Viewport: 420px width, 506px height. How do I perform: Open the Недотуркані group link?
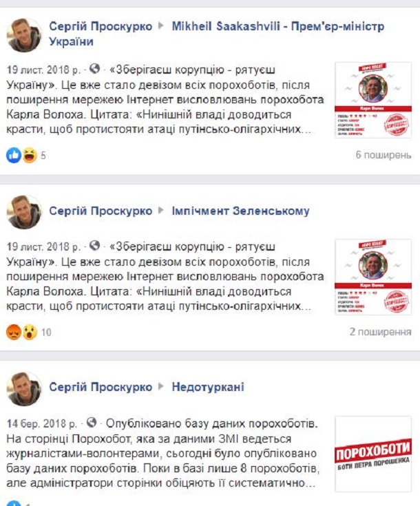point(208,387)
